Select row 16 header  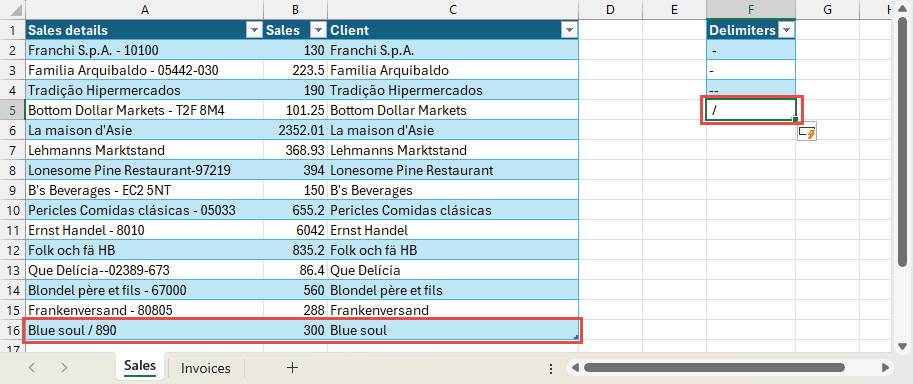click(x=12, y=330)
